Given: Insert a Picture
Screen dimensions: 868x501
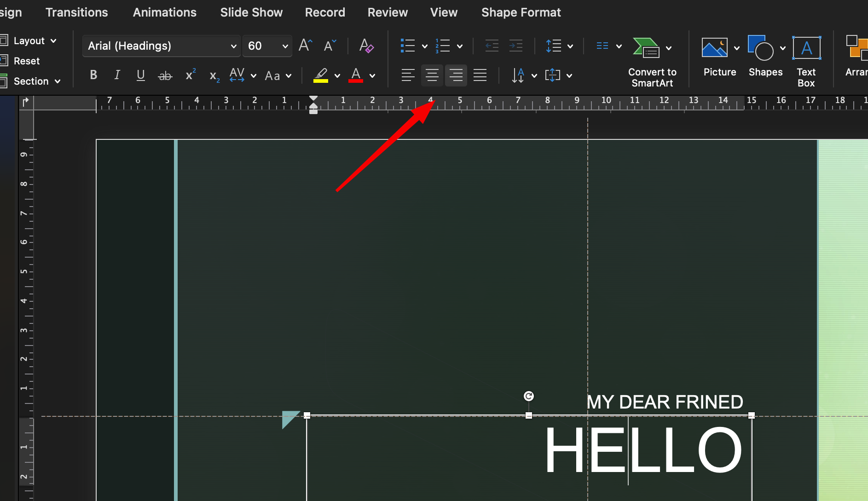Looking at the screenshot, I should point(715,47).
